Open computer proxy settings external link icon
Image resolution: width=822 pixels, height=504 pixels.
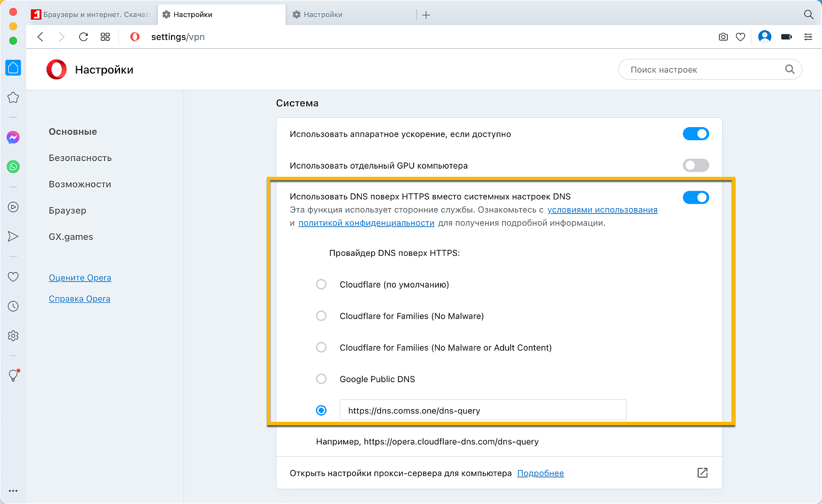tap(702, 473)
